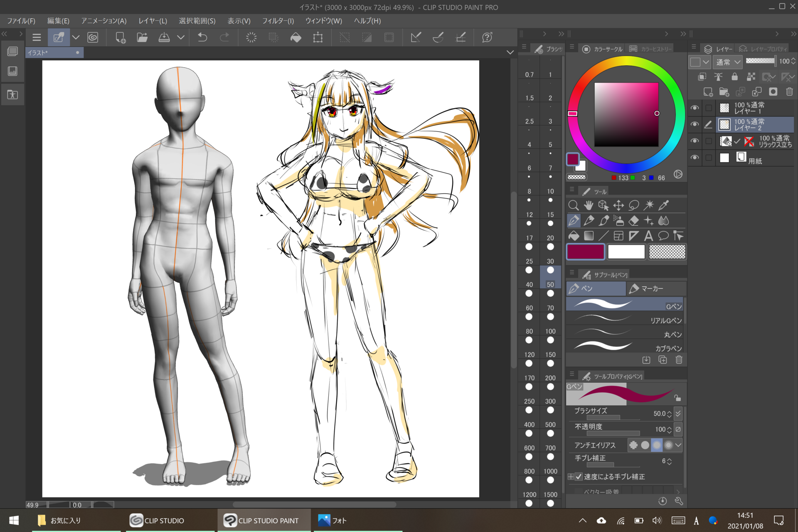Viewport: 798px width, 532px height.
Task: Expand the アンチエイリアス options dropdown arrow
Action: 678,445
